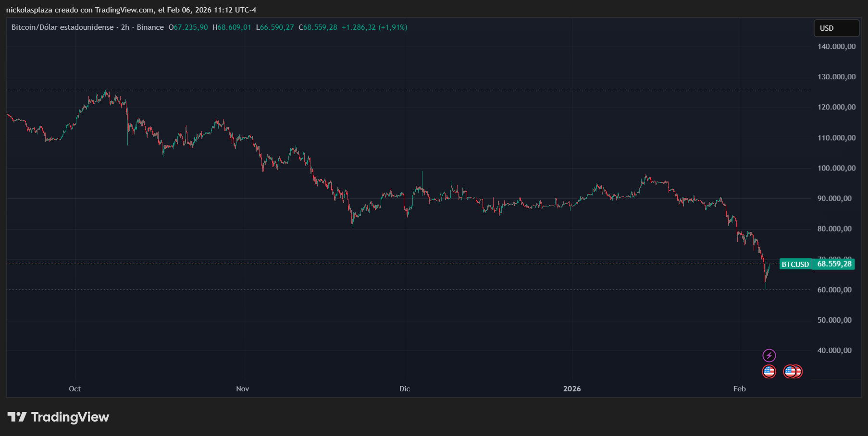The height and width of the screenshot is (436, 868).
Task: Click the 2026 label on the time axis
Action: (x=572, y=389)
